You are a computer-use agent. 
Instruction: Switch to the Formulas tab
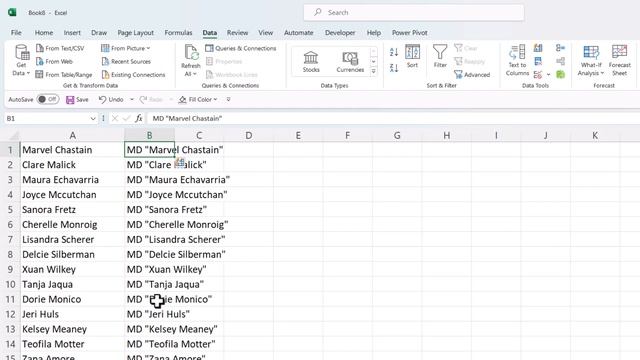point(178,33)
